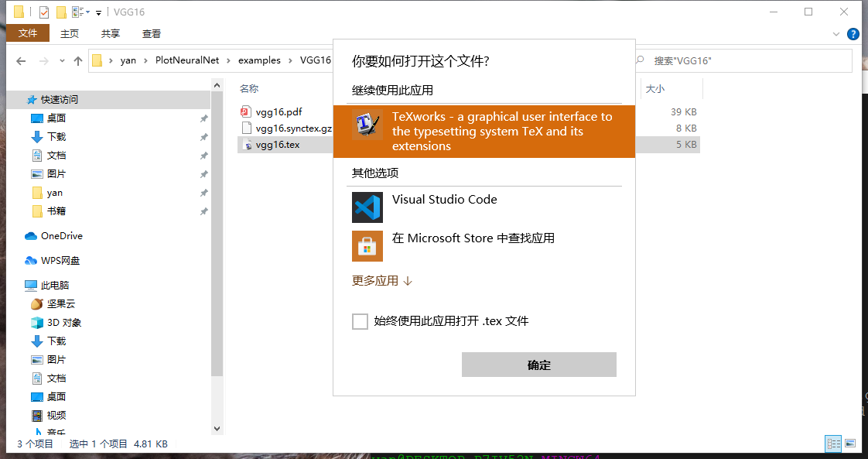Switch to large icons view layout

point(851,444)
